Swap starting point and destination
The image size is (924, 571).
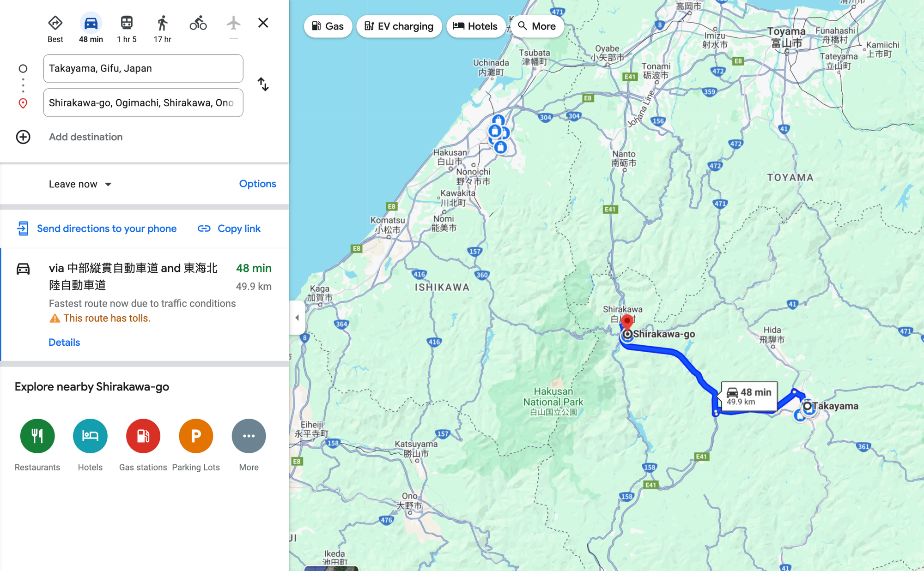coord(263,84)
